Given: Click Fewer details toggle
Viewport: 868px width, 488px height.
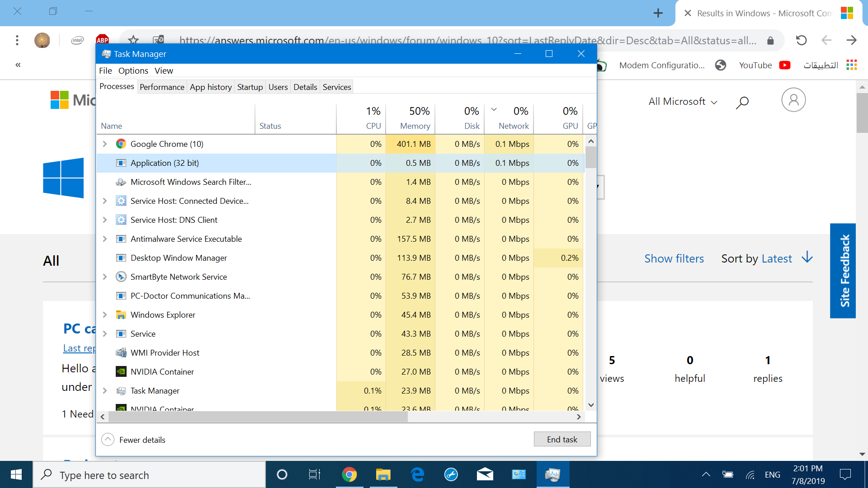Looking at the screenshot, I should (x=134, y=440).
